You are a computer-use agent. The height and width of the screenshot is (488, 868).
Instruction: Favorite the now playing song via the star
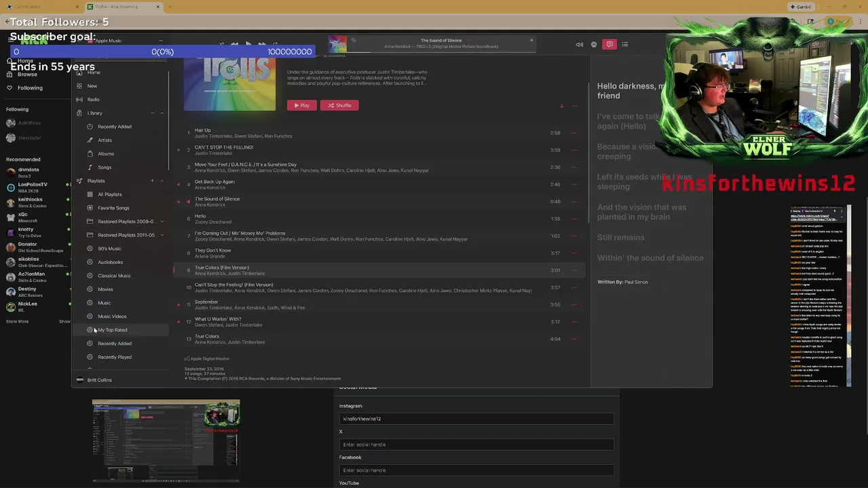tap(532, 40)
